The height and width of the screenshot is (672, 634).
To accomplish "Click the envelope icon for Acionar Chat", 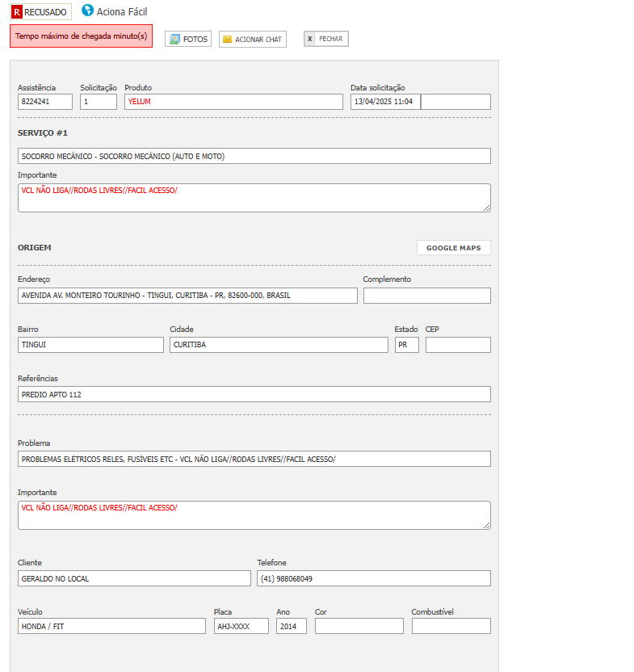I will (227, 39).
